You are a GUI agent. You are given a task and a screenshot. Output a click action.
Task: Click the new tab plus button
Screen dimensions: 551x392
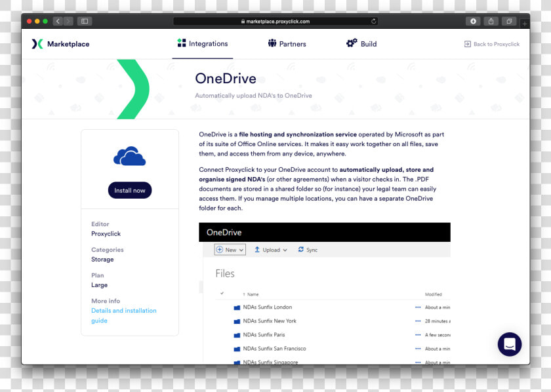click(x=524, y=24)
